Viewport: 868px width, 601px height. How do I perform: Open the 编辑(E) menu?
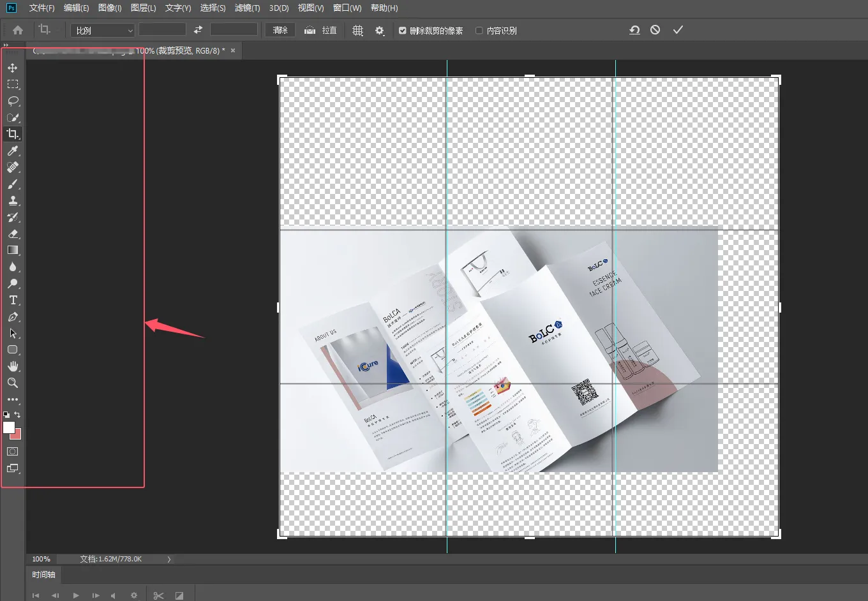(x=77, y=8)
